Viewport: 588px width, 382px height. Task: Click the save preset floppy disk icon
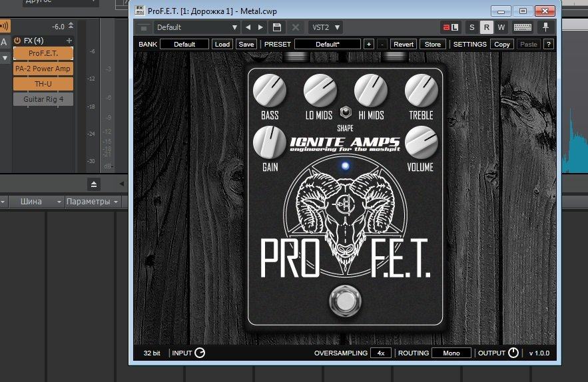tap(277, 27)
